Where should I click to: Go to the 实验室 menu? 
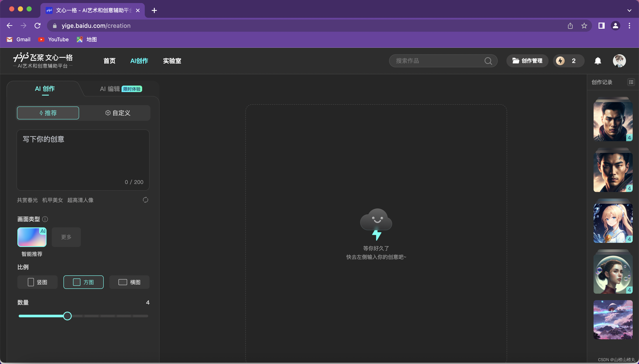[172, 61]
